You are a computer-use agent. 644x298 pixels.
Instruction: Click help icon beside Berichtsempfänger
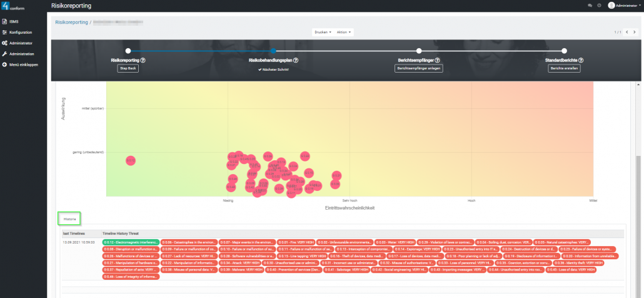[438, 60]
